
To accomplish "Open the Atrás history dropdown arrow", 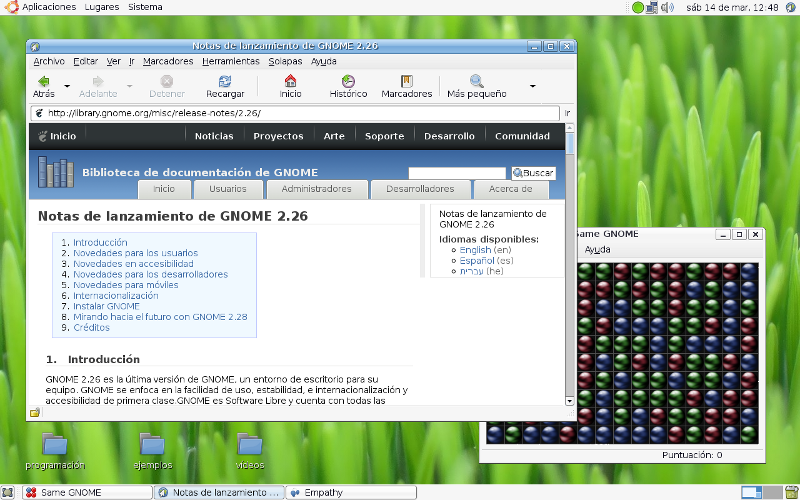I will tap(67, 86).
